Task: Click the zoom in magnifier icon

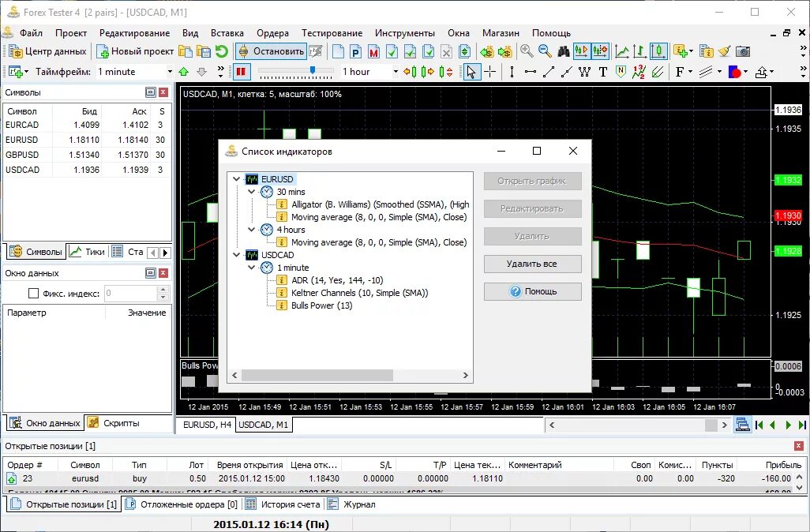Action: point(527,51)
